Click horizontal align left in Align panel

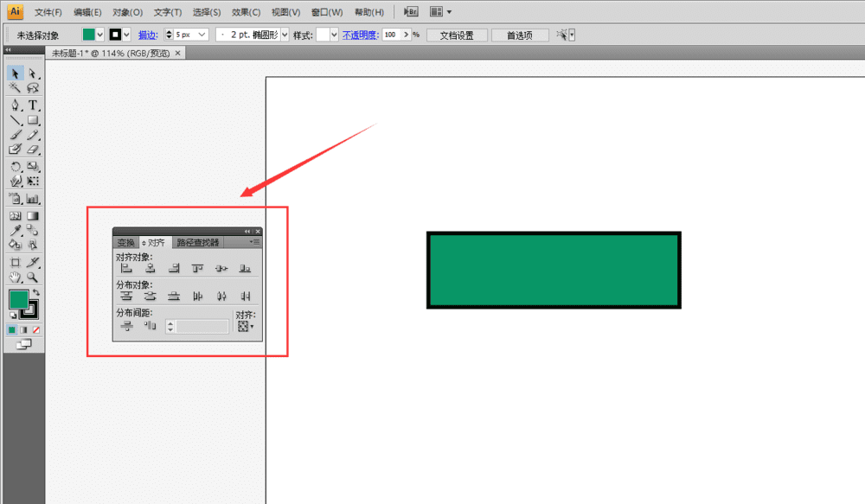[x=126, y=269]
